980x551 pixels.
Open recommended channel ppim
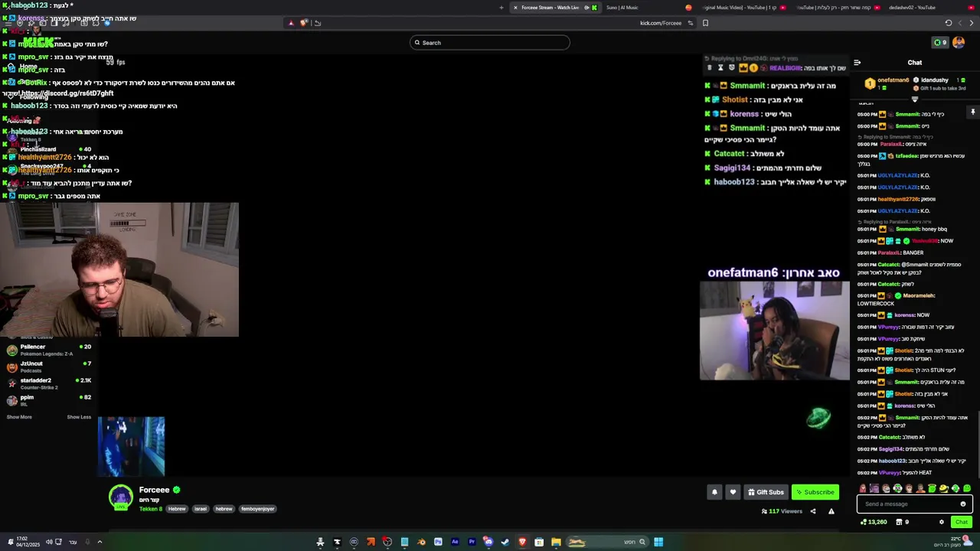coord(47,400)
